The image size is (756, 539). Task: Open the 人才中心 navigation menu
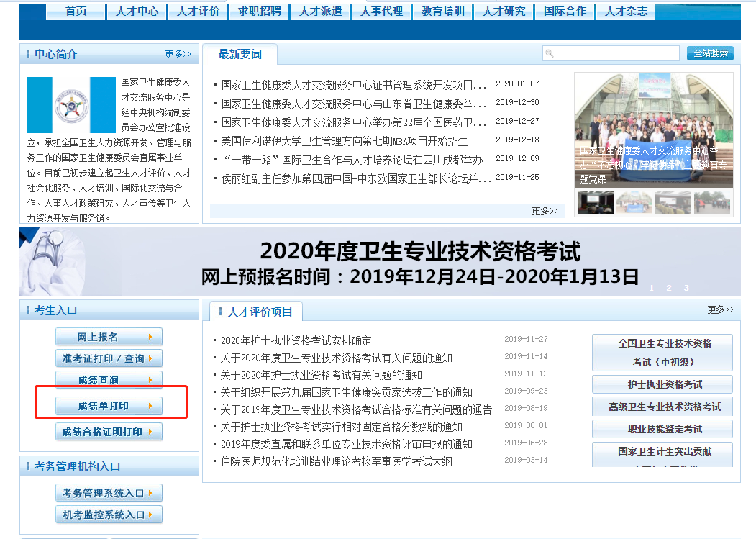pos(137,11)
